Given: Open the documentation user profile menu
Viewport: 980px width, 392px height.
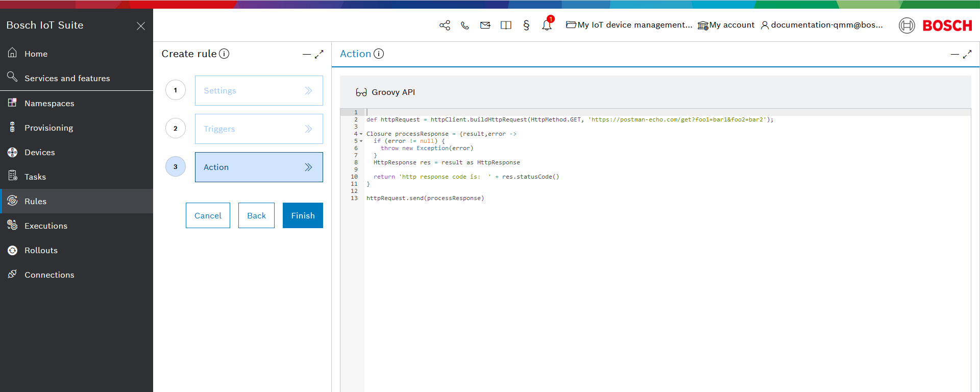Looking at the screenshot, I should (x=822, y=25).
